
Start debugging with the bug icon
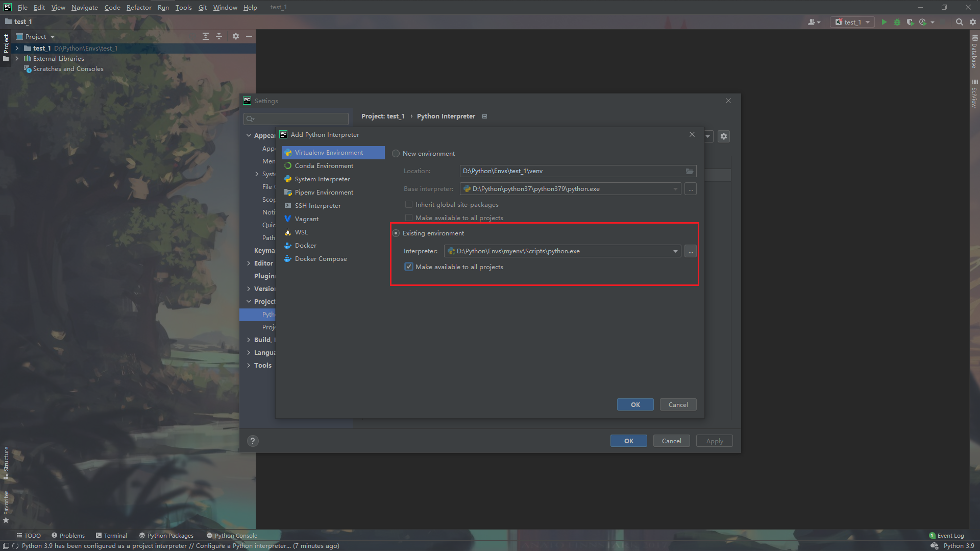[x=897, y=22]
